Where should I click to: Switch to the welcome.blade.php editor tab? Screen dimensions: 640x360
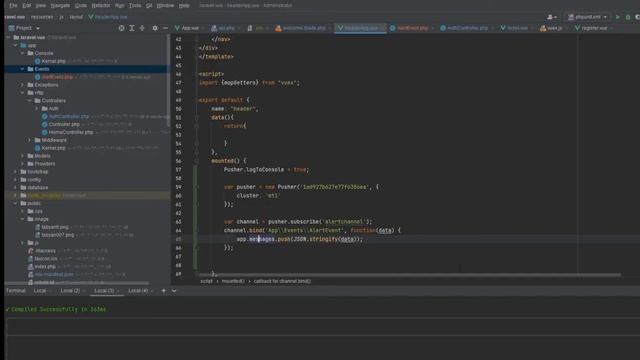click(301, 28)
